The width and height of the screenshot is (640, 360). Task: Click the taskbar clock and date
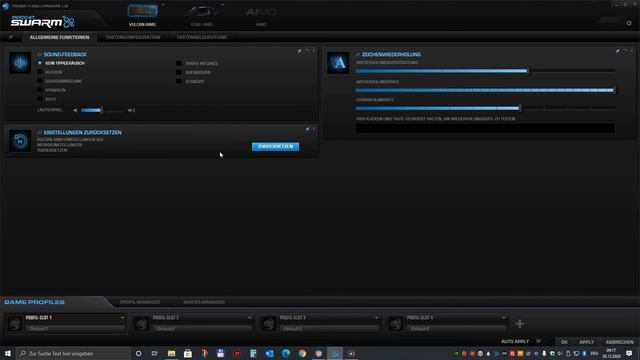tap(611, 353)
